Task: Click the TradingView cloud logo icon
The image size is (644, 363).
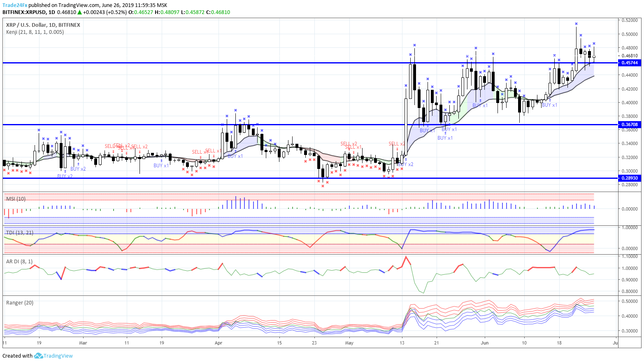Action: (38, 356)
